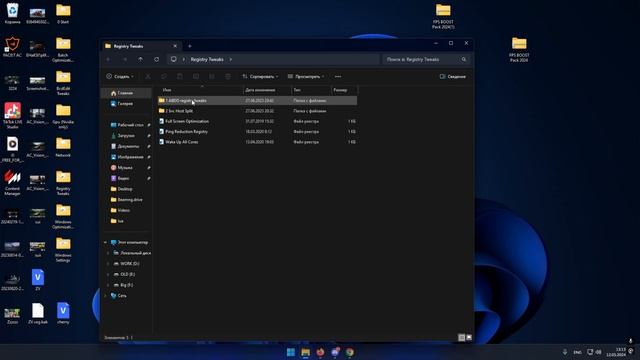The image size is (640, 360).
Task: Open the Batch Optimization desktop folder
Action: pyautogui.click(x=63, y=49)
